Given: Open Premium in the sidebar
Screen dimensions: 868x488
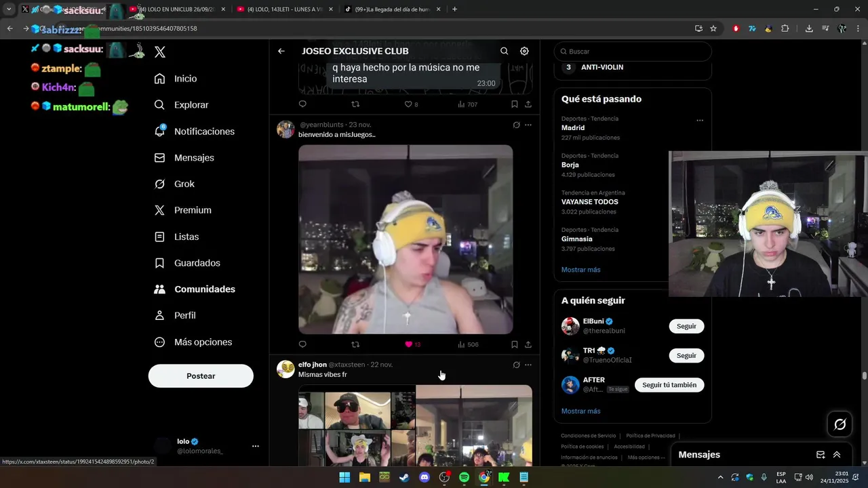Looking at the screenshot, I should 182,210.
